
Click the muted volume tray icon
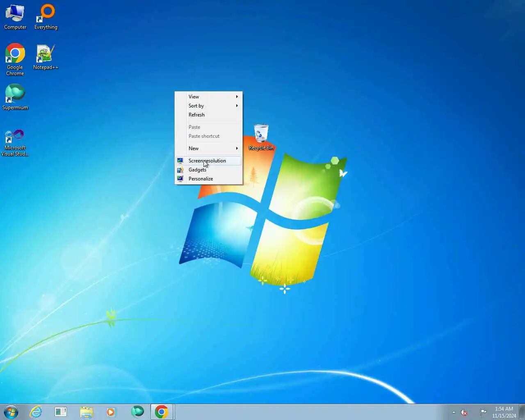click(464, 412)
